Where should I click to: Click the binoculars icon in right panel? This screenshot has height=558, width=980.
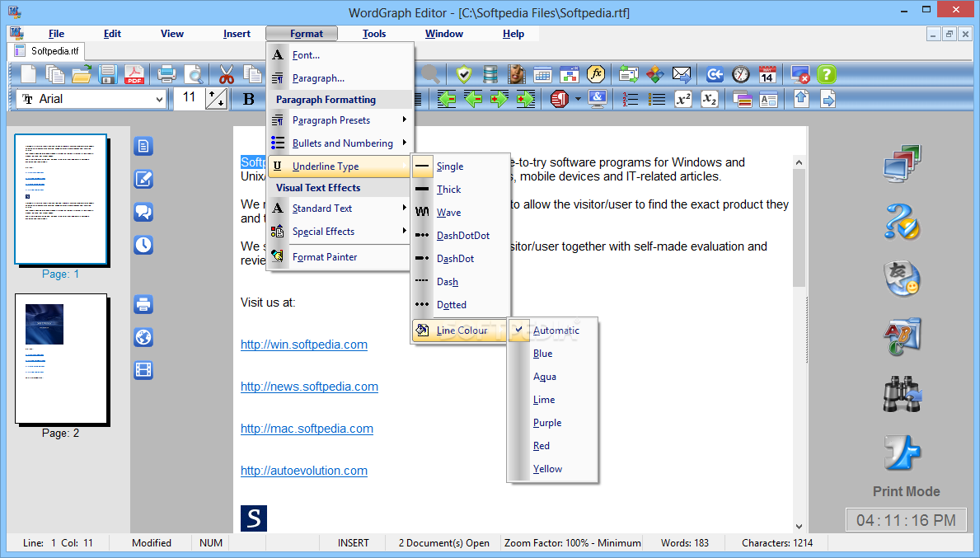[x=903, y=394]
